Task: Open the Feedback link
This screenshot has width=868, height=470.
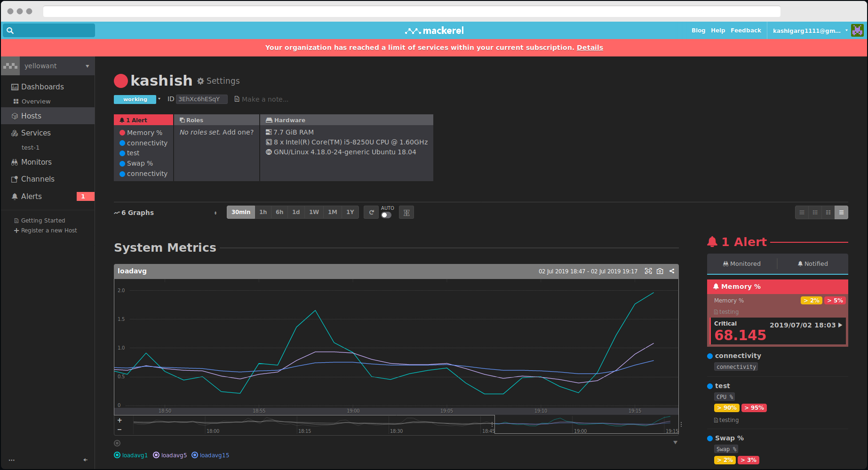Action: tap(746, 31)
